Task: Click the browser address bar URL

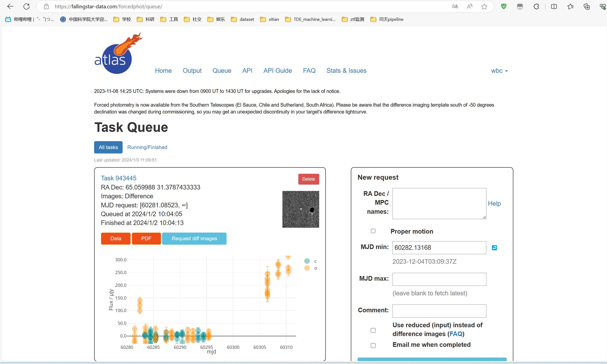Action: pos(108,7)
